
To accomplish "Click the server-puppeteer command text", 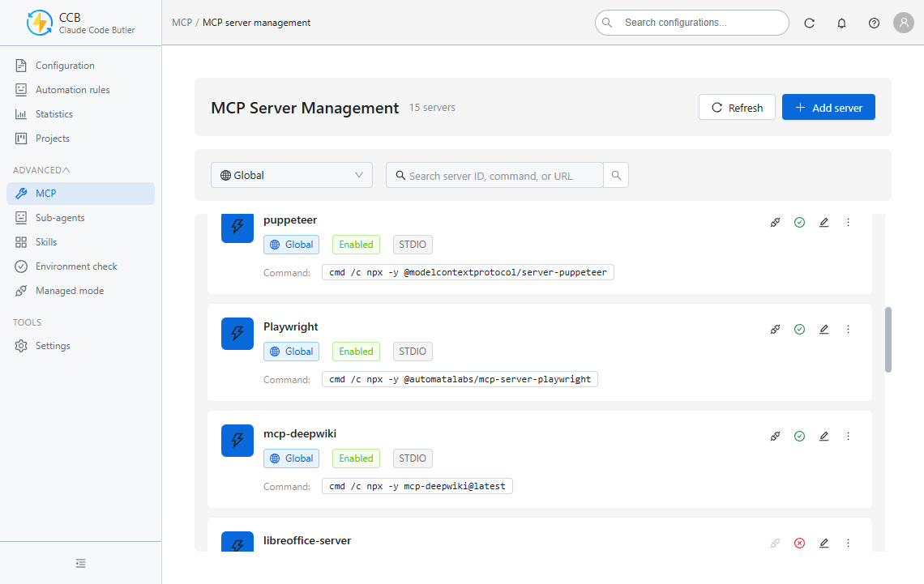I will point(468,272).
